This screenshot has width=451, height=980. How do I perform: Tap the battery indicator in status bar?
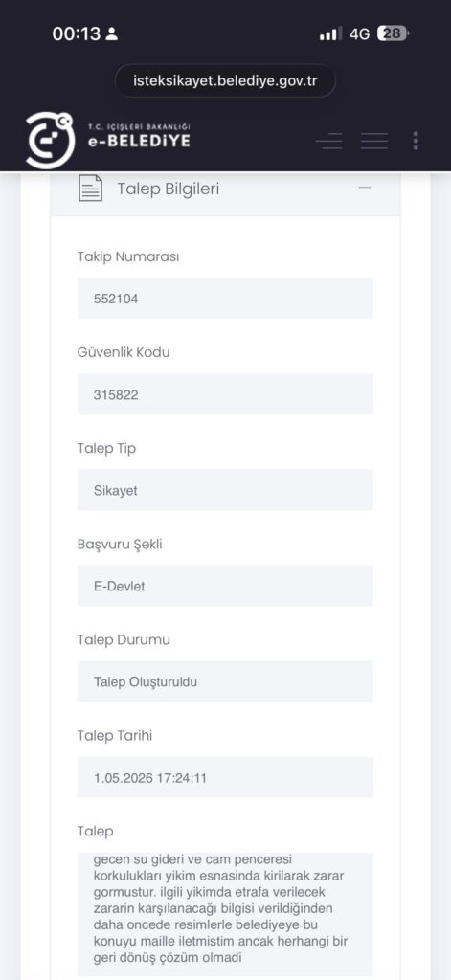click(393, 33)
